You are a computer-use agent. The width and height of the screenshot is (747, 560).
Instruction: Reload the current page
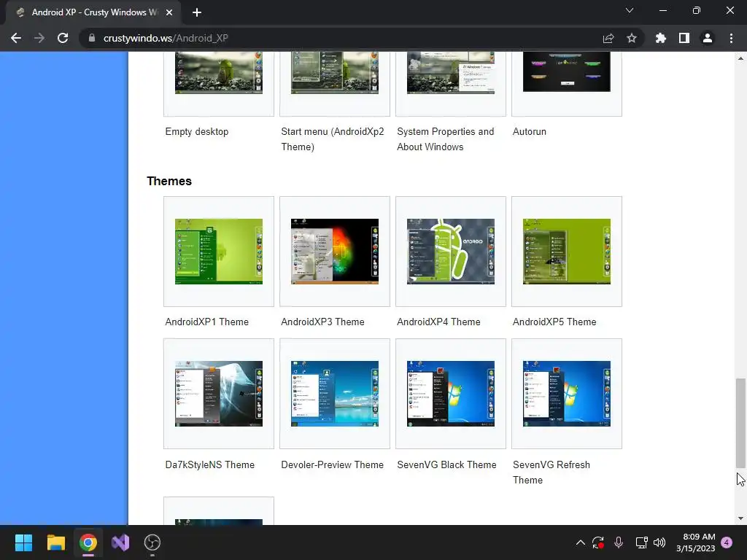tap(63, 38)
